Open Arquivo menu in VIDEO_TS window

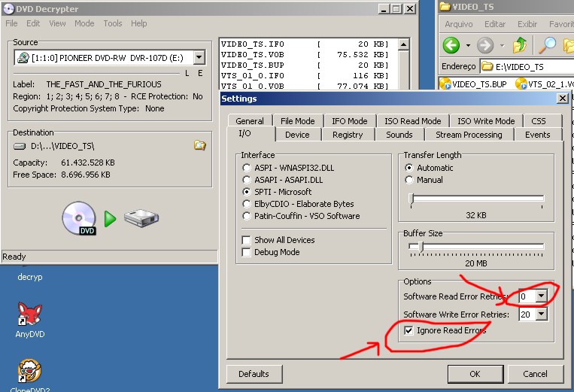pos(459,24)
